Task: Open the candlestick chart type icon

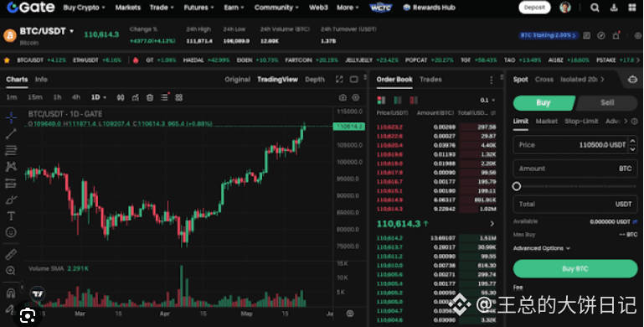Action: click(121, 97)
